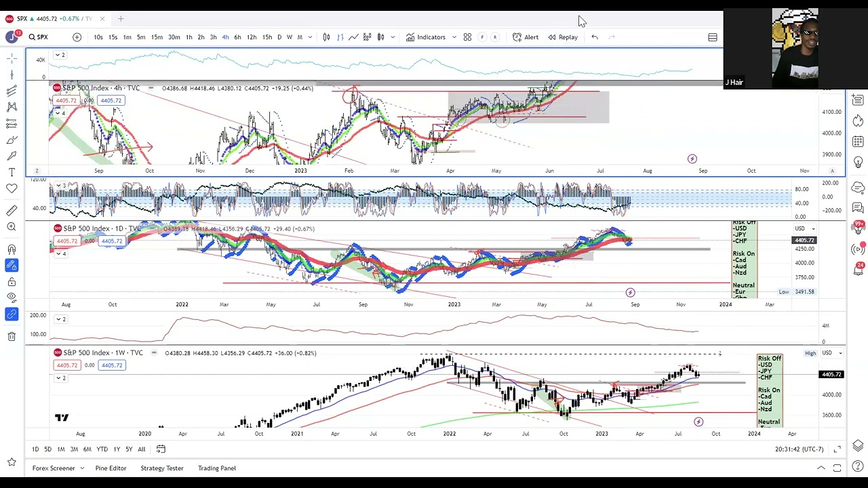The image size is (868, 488).
Task: Toggle magnet mode
Action: (x=12, y=249)
